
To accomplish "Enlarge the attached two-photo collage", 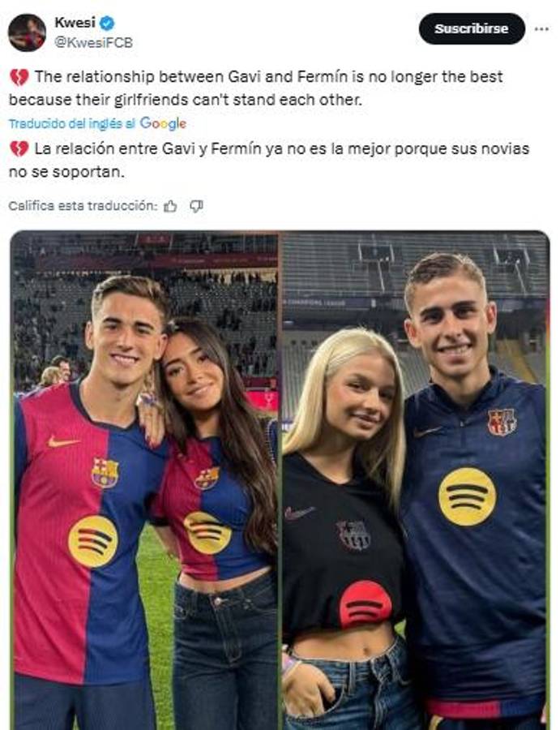I will (280, 479).
